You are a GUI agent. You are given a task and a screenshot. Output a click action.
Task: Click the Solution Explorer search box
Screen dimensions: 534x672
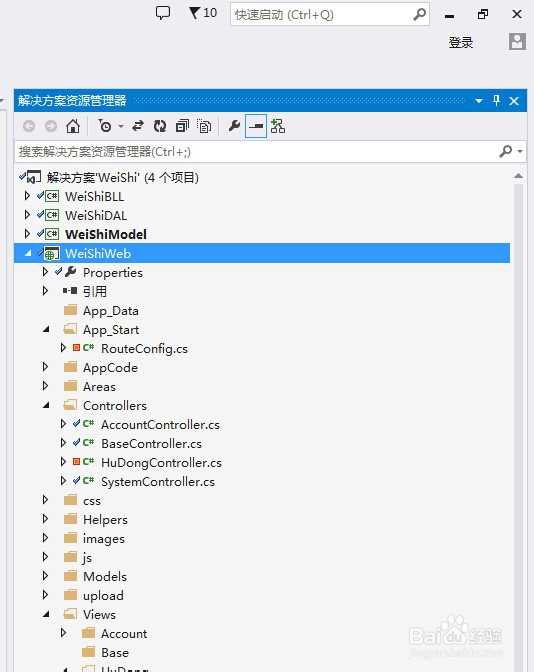[257, 152]
